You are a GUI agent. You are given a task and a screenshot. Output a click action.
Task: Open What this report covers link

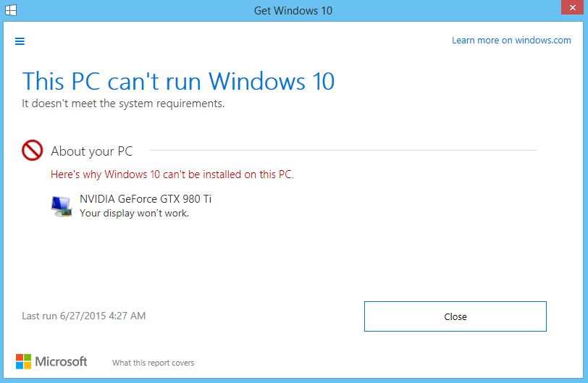pyautogui.click(x=153, y=363)
